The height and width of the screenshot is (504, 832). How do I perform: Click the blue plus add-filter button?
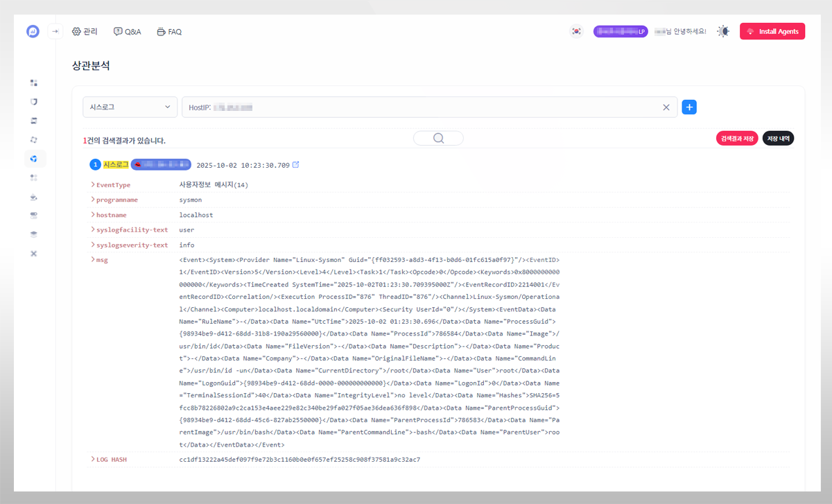689,107
